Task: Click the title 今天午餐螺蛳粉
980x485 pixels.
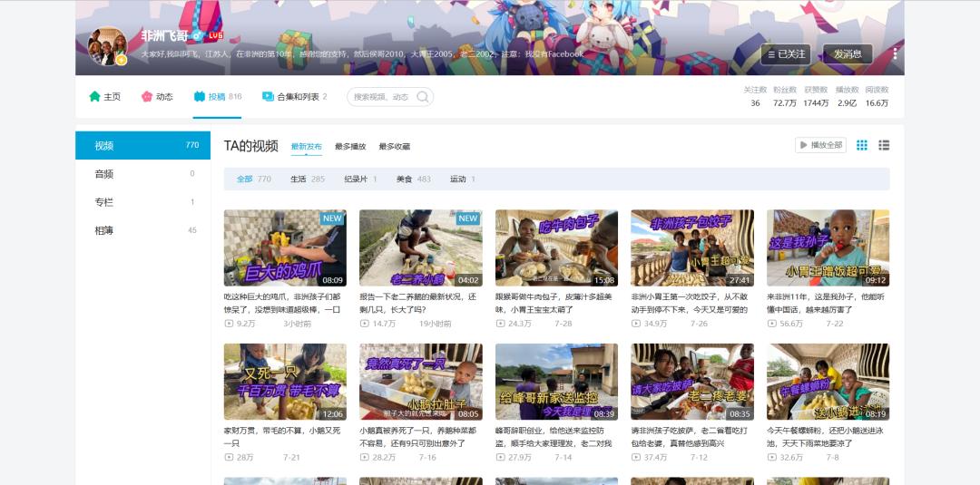Action: pyautogui.click(x=826, y=437)
